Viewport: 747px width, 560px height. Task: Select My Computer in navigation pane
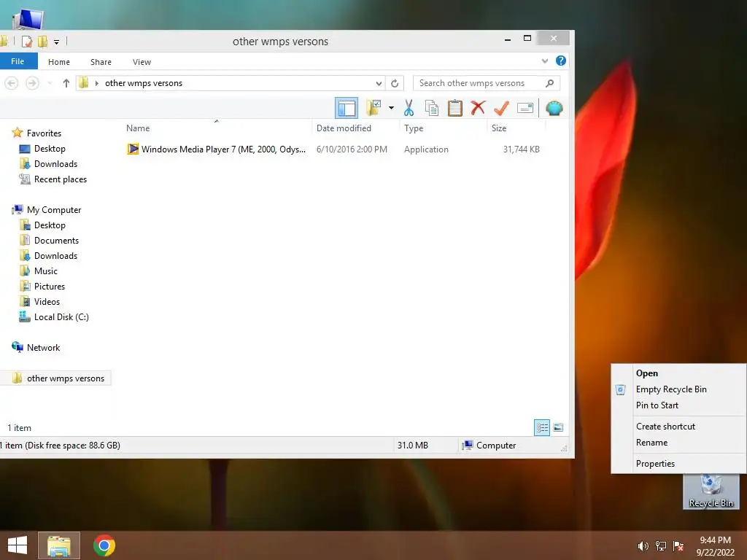(54, 210)
